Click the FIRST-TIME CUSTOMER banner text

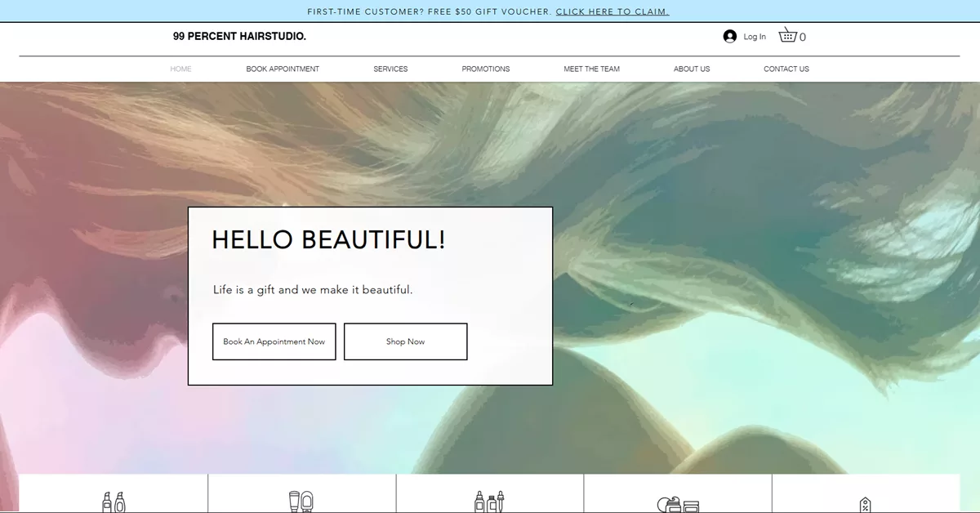pos(430,11)
